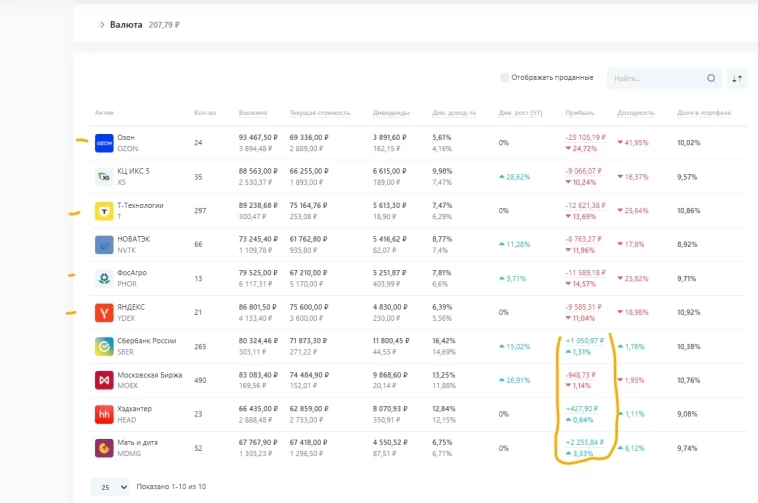This screenshot has height=503, width=758.
Task: Expand the Валюта section chevron
Action: click(101, 25)
